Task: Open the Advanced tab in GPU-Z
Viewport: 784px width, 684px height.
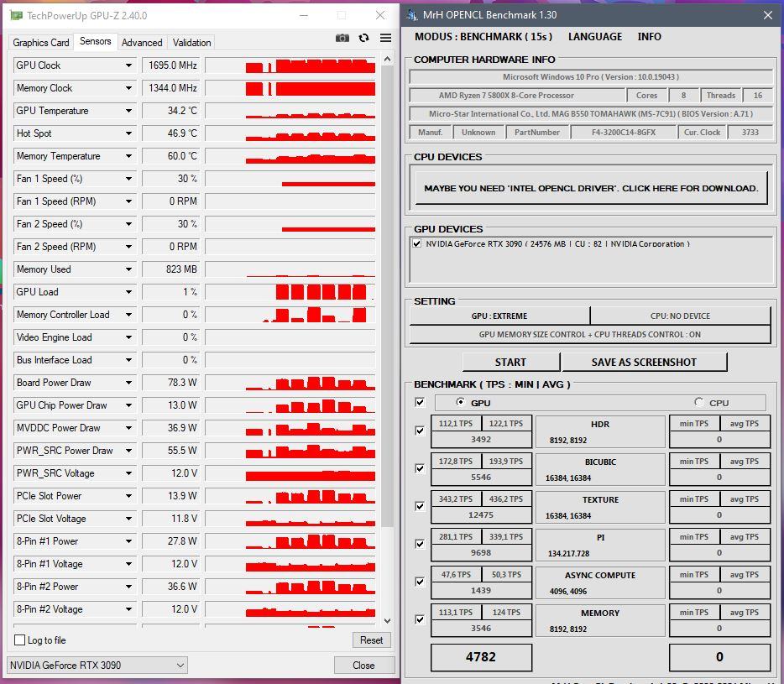Action: (x=142, y=43)
